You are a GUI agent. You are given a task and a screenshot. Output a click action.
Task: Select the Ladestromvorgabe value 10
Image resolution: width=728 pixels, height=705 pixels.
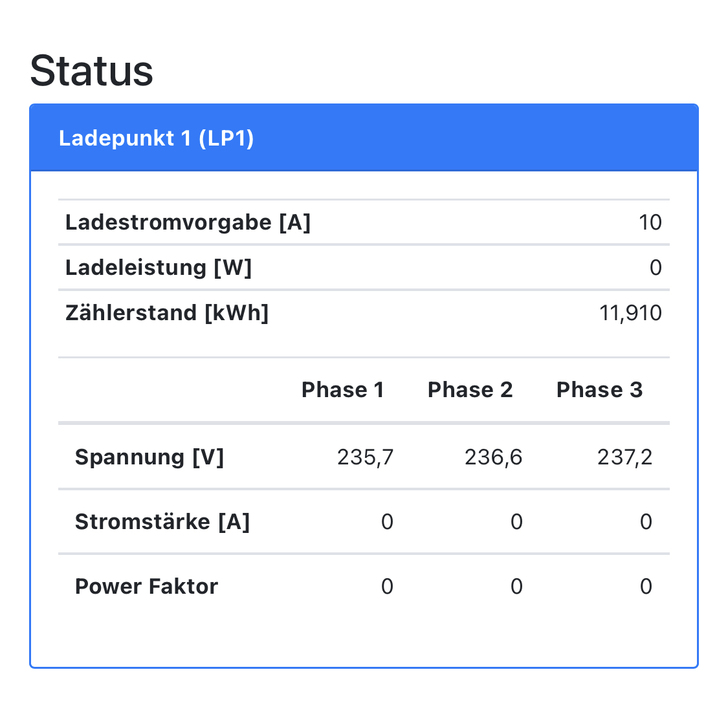coord(650,222)
